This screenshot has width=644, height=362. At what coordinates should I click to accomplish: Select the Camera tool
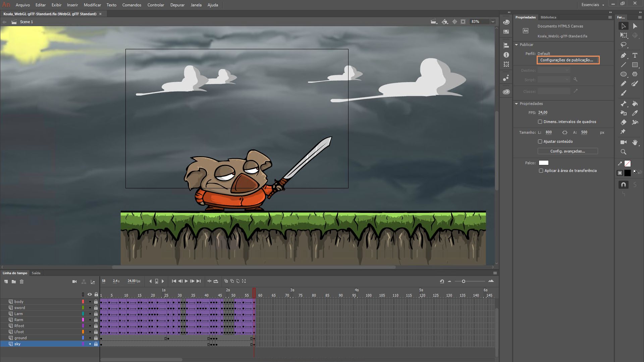624,142
